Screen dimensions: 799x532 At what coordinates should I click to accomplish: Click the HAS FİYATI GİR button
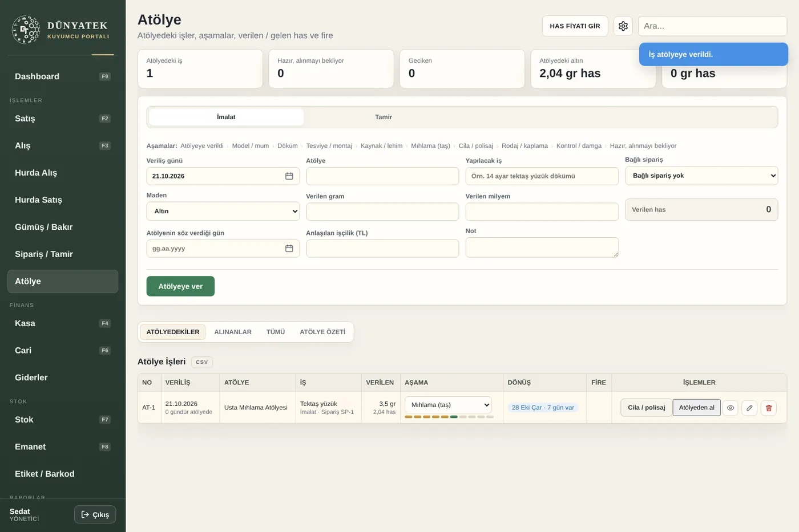coord(575,26)
